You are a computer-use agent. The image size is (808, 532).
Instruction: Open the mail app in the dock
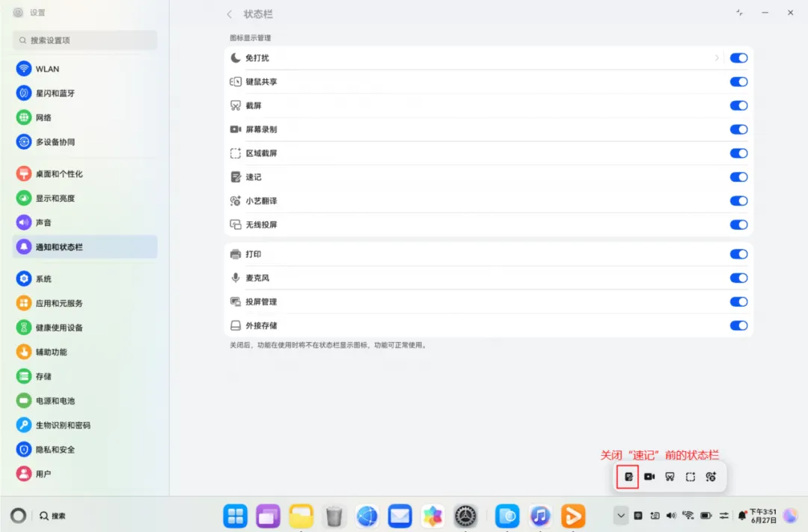click(400, 516)
